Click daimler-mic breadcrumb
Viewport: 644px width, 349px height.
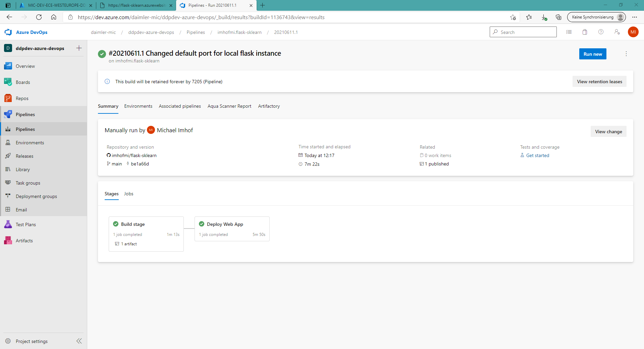103,32
